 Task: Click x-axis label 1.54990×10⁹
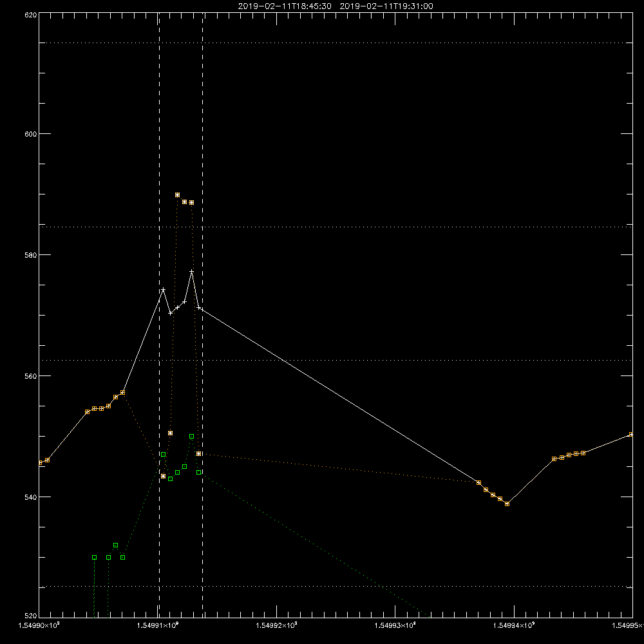pyautogui.click(x=39, y=625)
